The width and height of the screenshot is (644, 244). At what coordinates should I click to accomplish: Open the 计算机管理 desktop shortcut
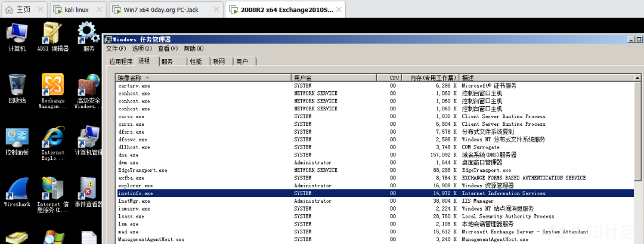coord(88,141)
